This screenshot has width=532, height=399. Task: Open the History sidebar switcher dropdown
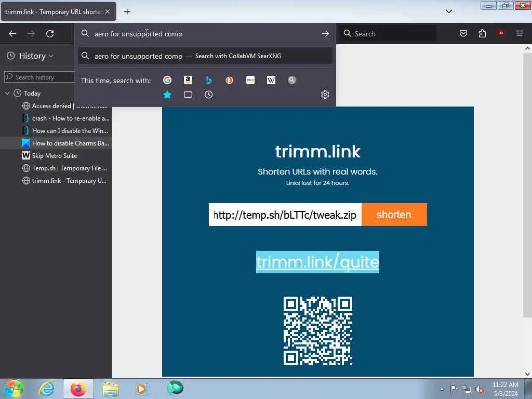tap(30, 56)
